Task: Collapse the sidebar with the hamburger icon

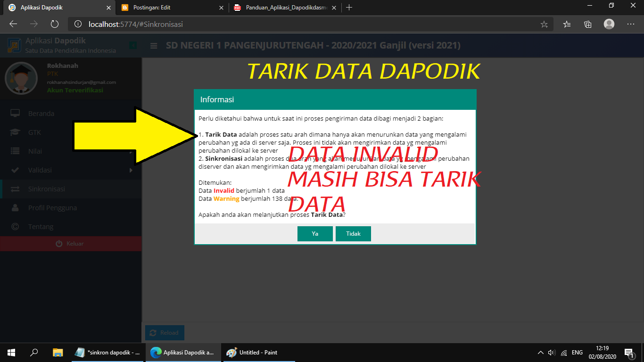Action: click(153, 46)
